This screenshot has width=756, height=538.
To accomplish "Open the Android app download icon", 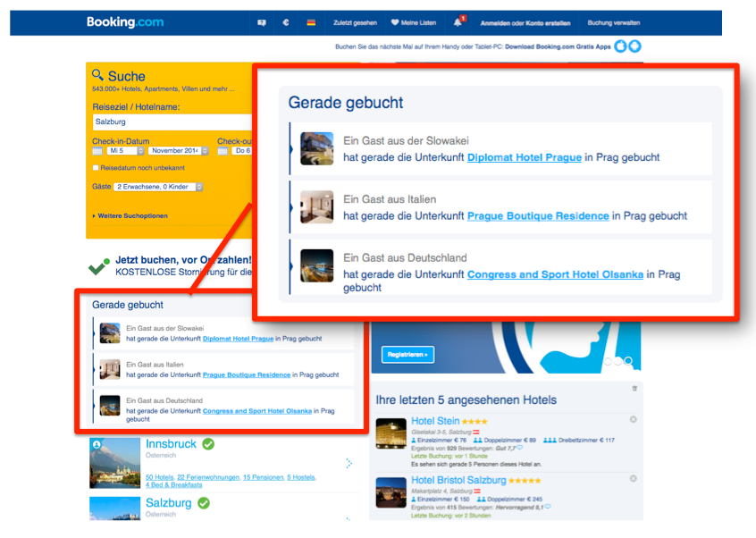I will 635,46.
